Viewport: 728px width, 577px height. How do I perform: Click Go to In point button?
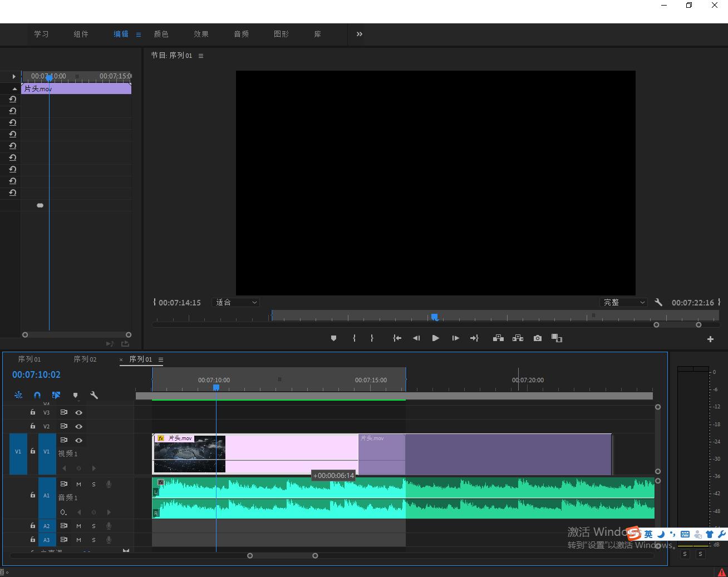click(x=397, y=338)
